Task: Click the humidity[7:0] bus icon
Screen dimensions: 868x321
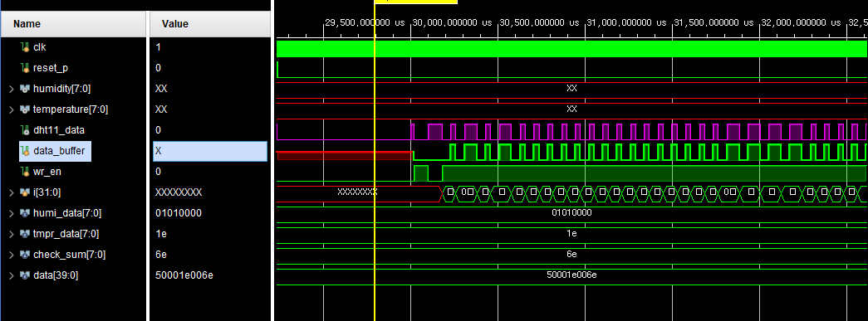Action: coord(25,89)
